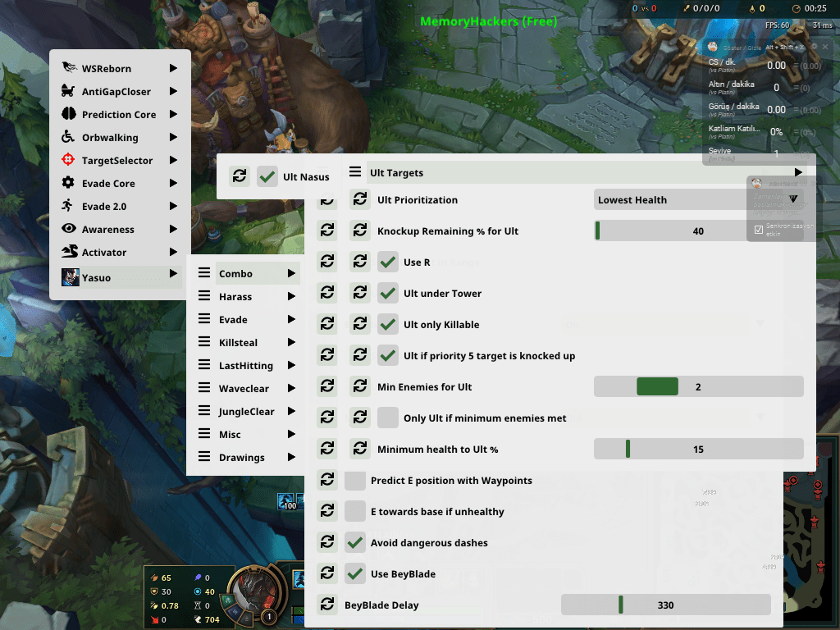Adjust the Knockup Remaining % for Ult slider
The height and width of the screenshot is (630, 840).
point(699,231)
